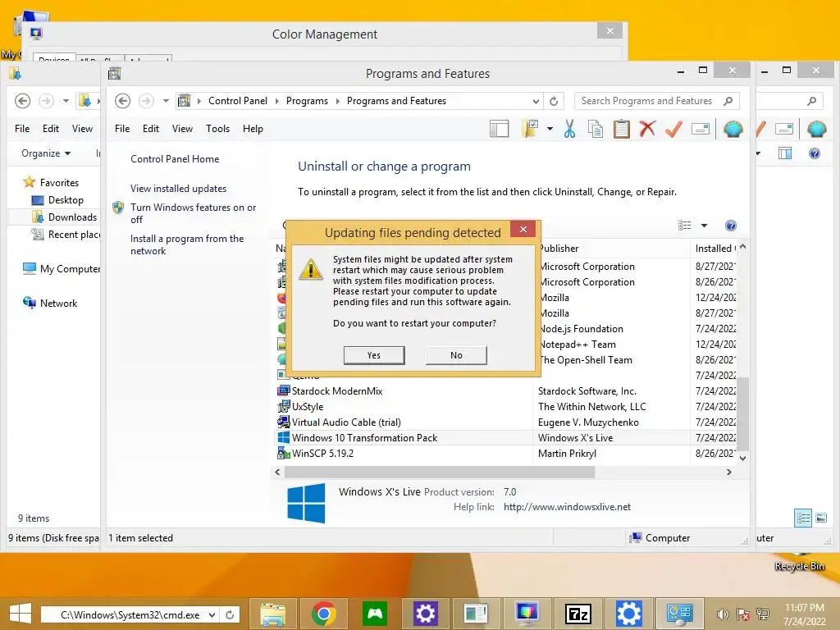Click No in the pending files dialog
840x630 pixels.
[x=456, y=355]
